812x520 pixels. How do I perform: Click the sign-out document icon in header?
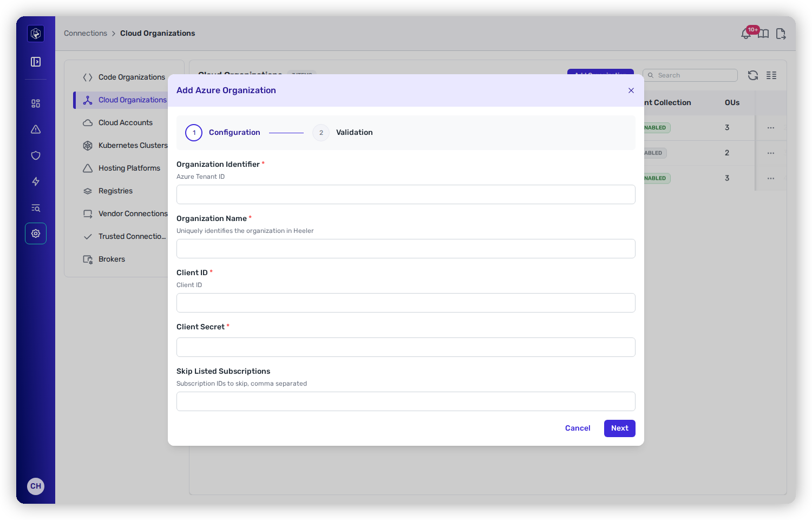[x=781, y=34]
